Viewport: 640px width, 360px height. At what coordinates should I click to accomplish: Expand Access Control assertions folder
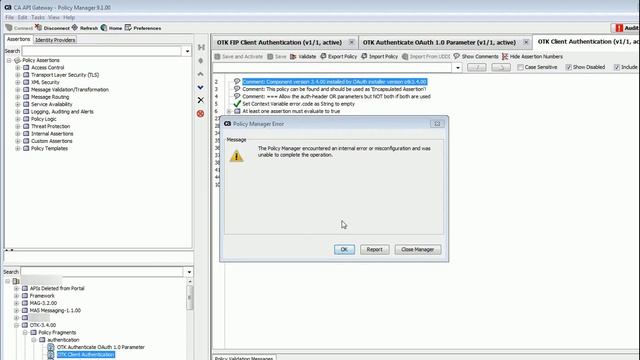(x=18, y=67)
